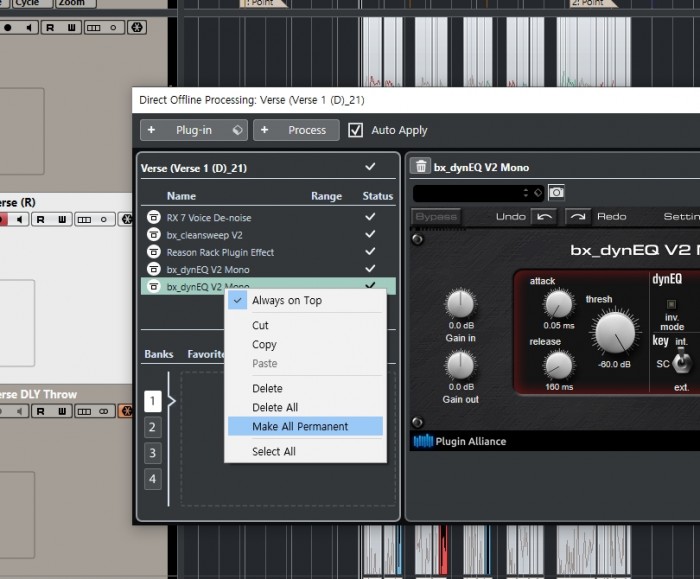The width and height of the screenshot is (700, 579).
Task: Toggle Read automation on Verse (R) track
Action: point(41,219)
